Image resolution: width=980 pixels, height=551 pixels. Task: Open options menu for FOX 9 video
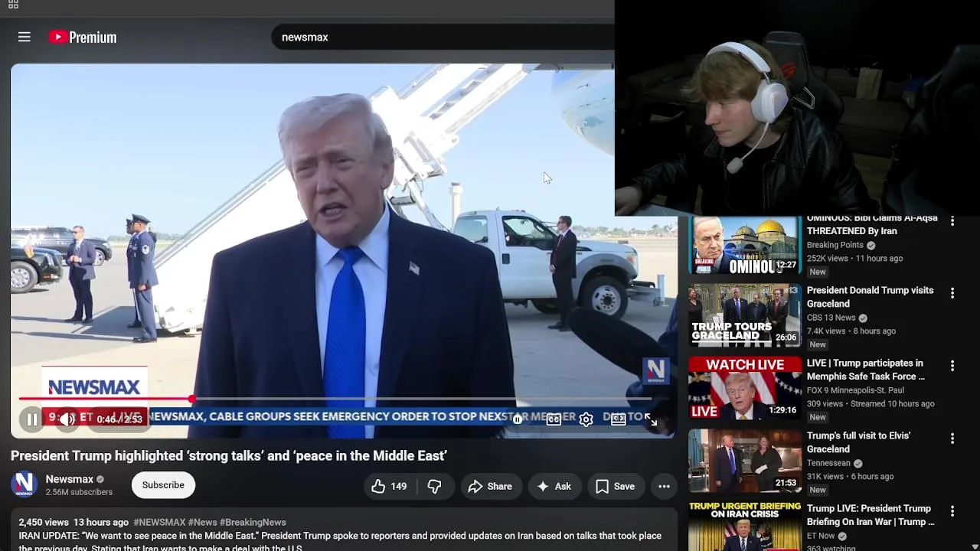952,366
